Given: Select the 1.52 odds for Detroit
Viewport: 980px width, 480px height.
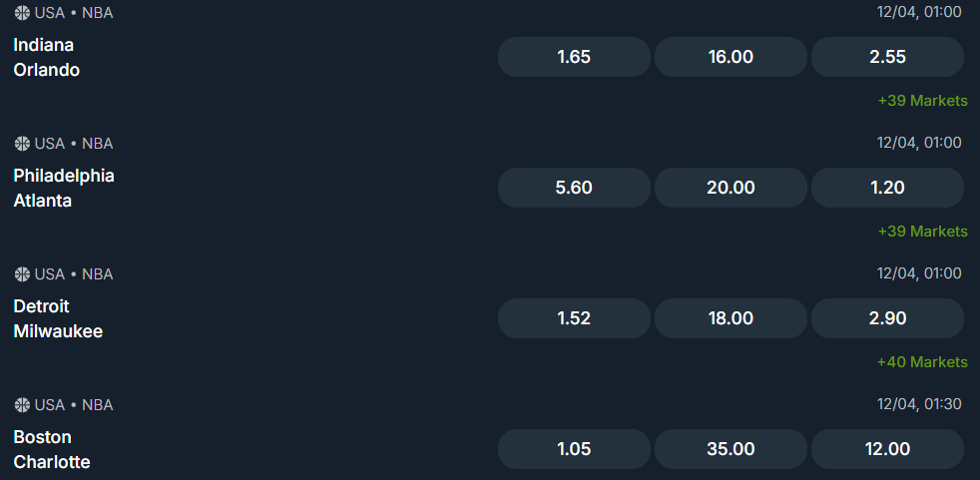Looking at the screenshot, I should click(x=574, y=318).
